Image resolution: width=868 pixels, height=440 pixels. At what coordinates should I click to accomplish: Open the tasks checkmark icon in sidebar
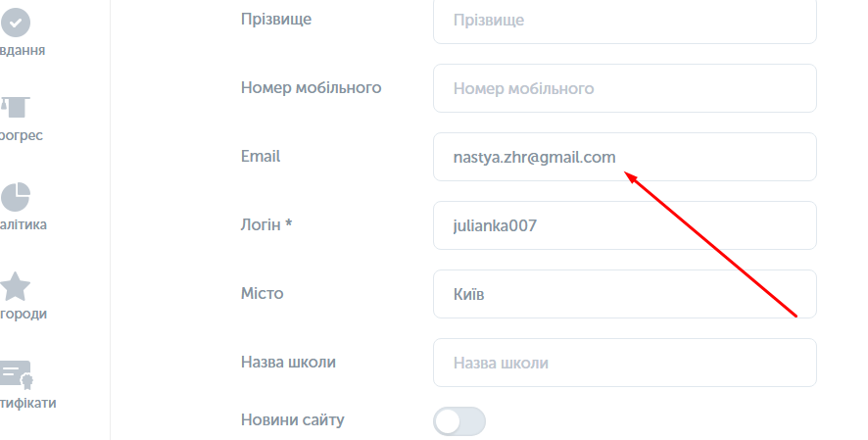tap(15, 23)
